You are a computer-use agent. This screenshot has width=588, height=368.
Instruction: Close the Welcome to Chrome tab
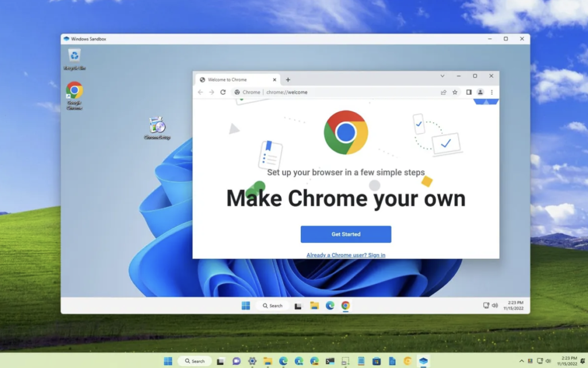(x=274, y=80)
